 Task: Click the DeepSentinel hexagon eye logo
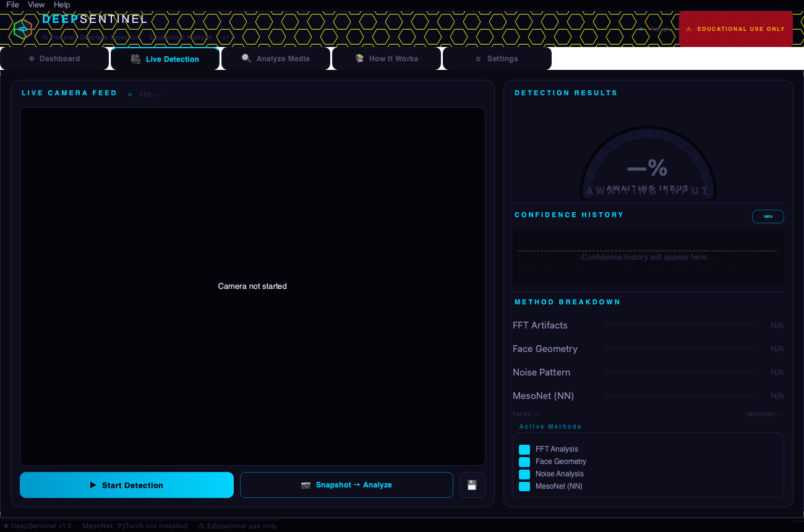22,28
